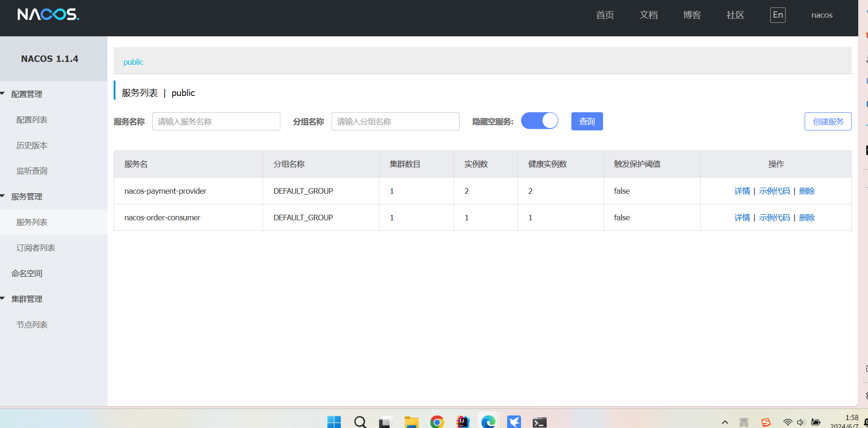Click false in nacos-order-consumer row

click(x=622, y=217)
